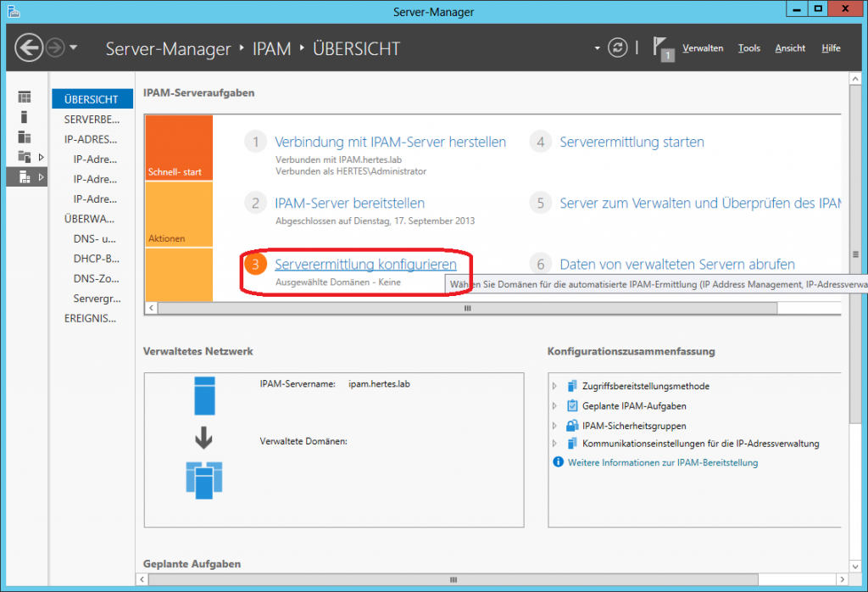This screenshot has height=592, width=868.
Task: Click the refresh icon in header
Action: coord(620,47)
